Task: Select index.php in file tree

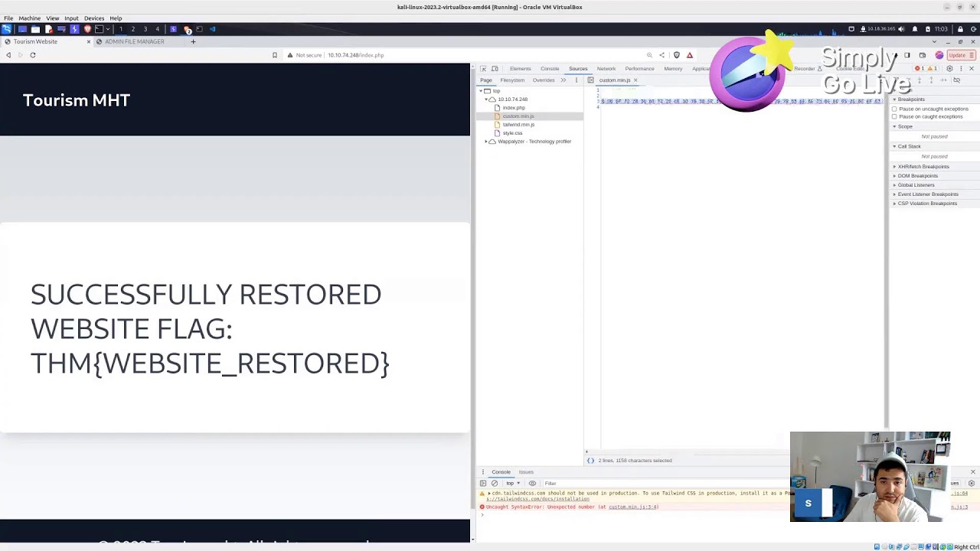Action: (514, 108)
